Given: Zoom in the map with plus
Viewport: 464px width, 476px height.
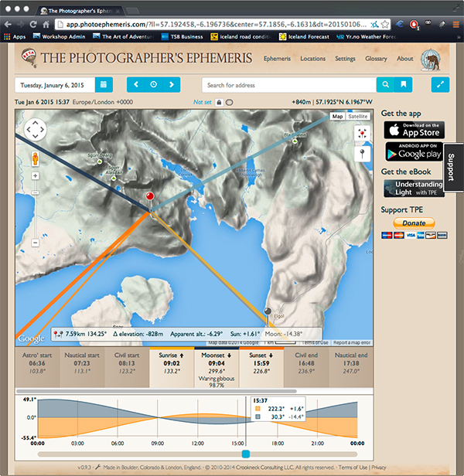Looking at the screenshot, I should click(36, 175).
